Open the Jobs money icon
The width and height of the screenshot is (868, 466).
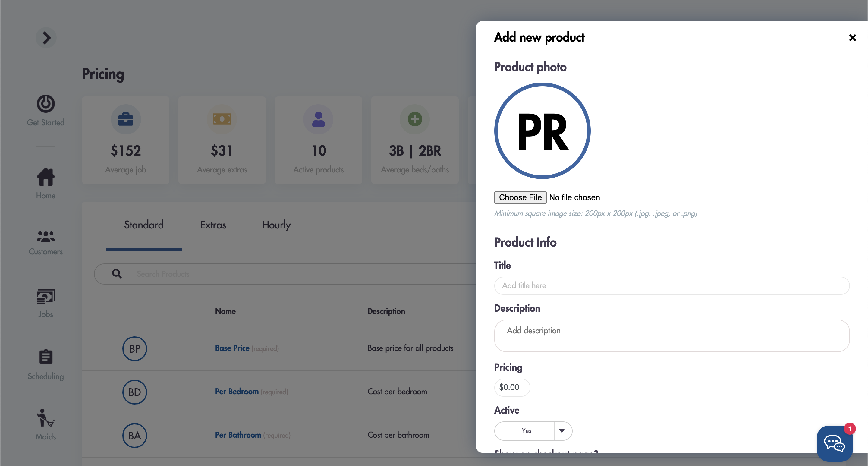click(46, 297)
